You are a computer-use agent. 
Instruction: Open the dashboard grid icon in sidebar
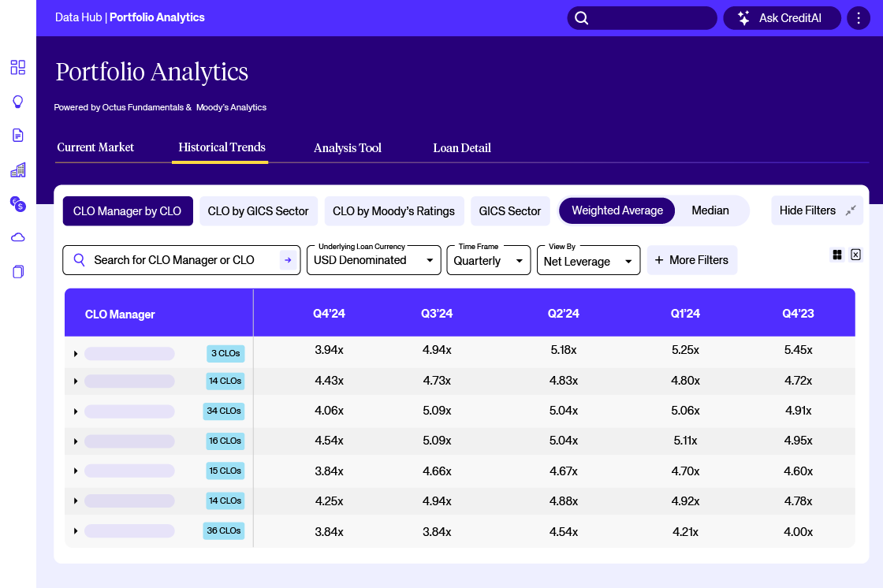pyautogui.click(x=18, y=68)
